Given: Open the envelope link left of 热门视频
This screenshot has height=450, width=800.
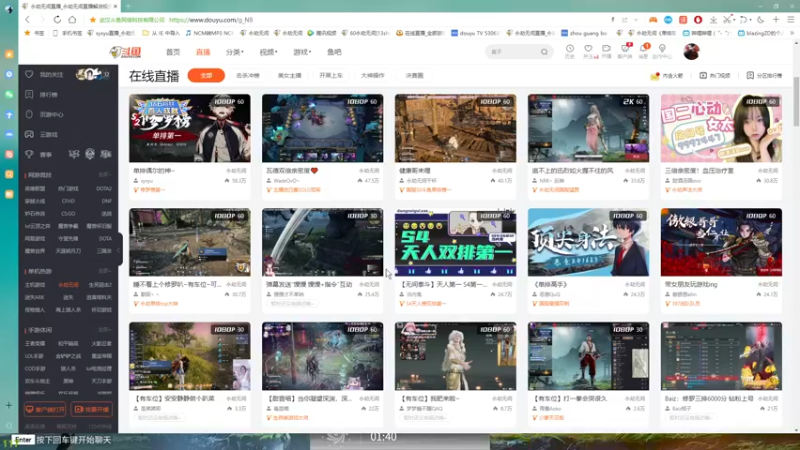Looking at the screenshot, I should 667,76.
